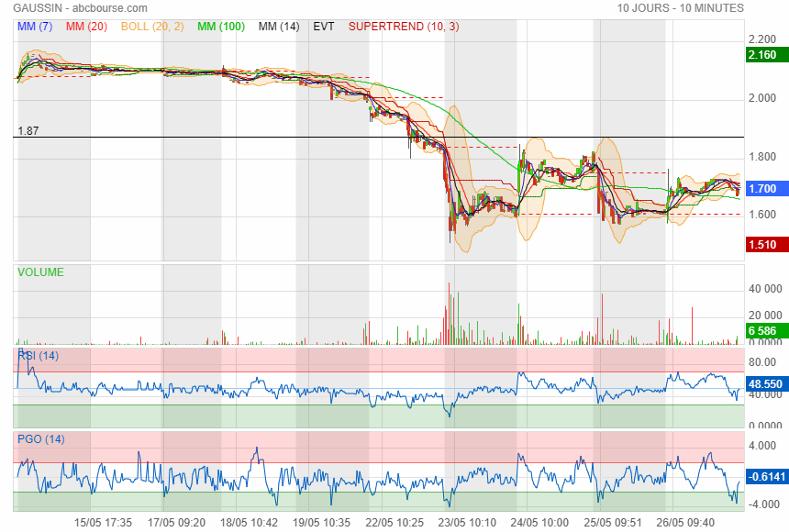The height and width of the screenshot is (532, 789).
Task: Click the 22/05 10:25 time axis label
Action: tap(394, 523)
